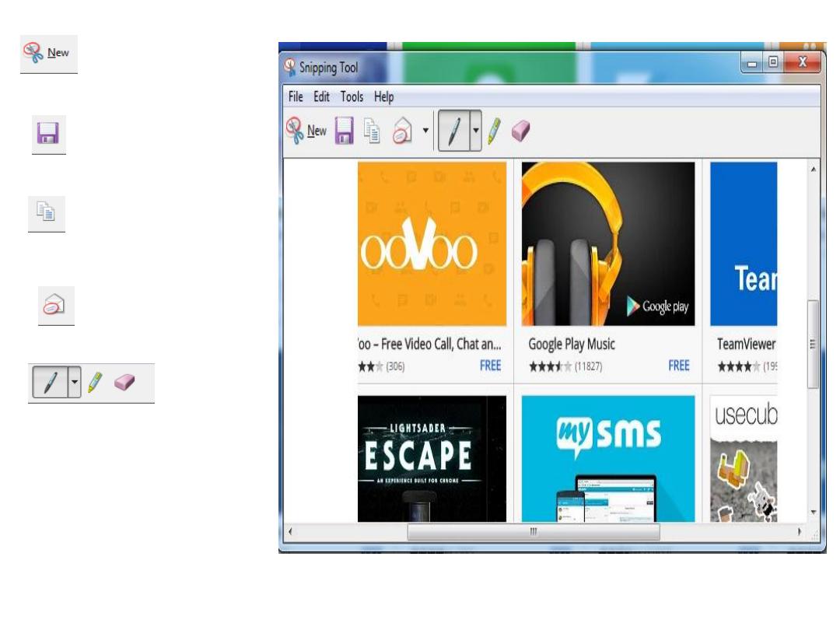Screen dimensions: 840x630
Task: Click the vertical scrollbar up arrow
Action: click(814, 170)
